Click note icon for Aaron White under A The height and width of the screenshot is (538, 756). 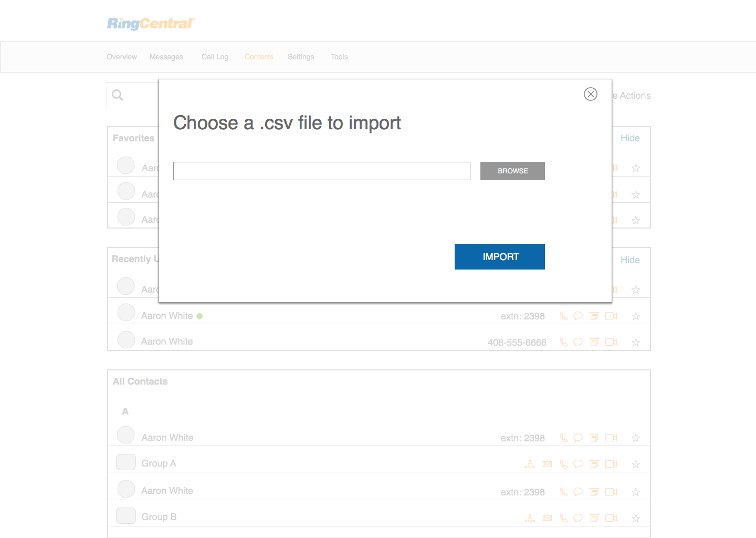pos(594,438)
